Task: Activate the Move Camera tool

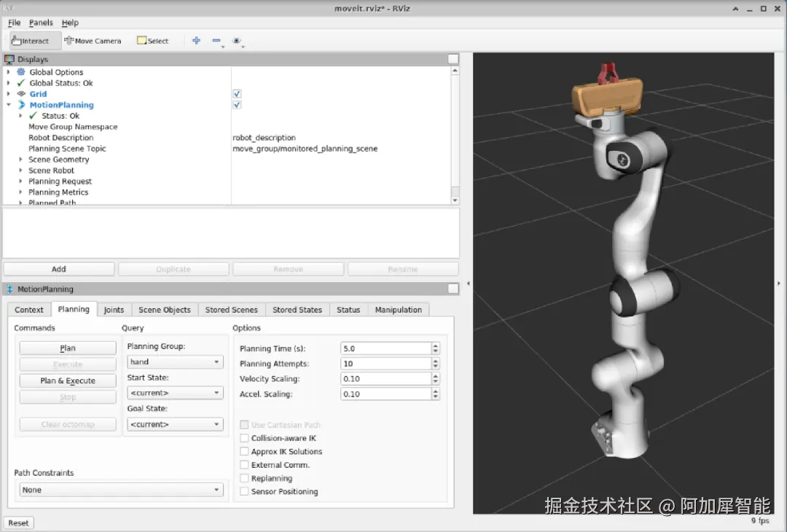Action: click(x=93, y=41)
